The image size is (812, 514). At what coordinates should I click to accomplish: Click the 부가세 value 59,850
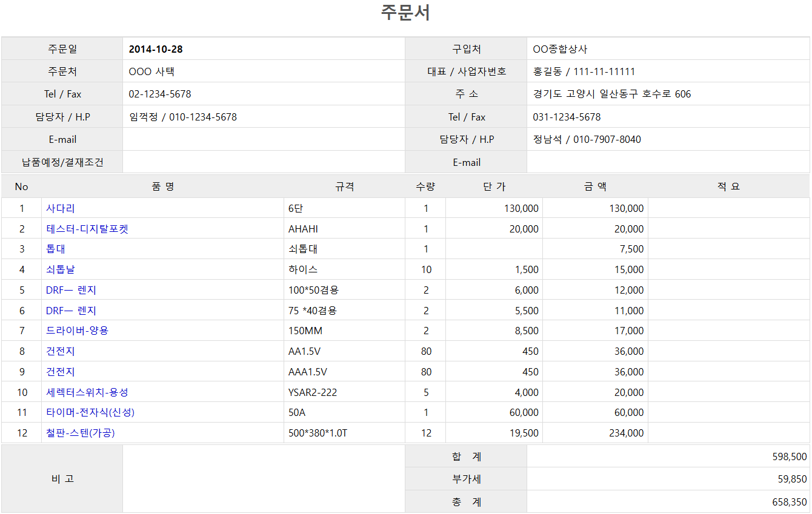792,479
